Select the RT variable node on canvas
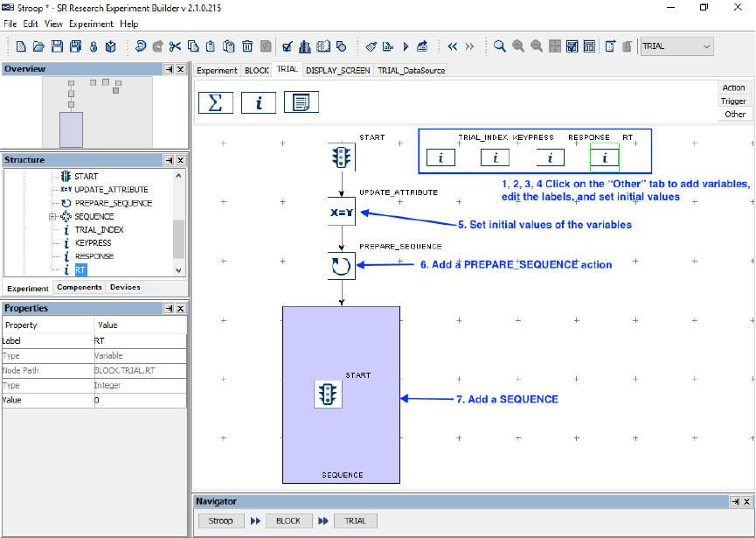756x538 pixels. (605, 157)
